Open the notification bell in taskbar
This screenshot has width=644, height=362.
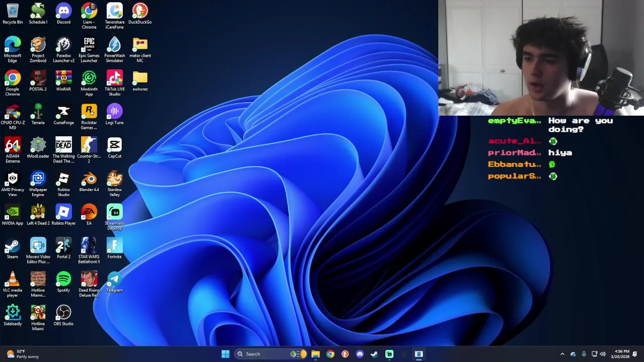(635, 354)
